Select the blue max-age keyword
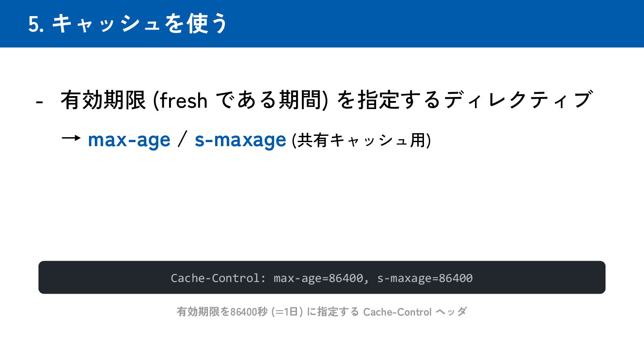The height and width of the screenshot is (362, 644). coord(129,140)
